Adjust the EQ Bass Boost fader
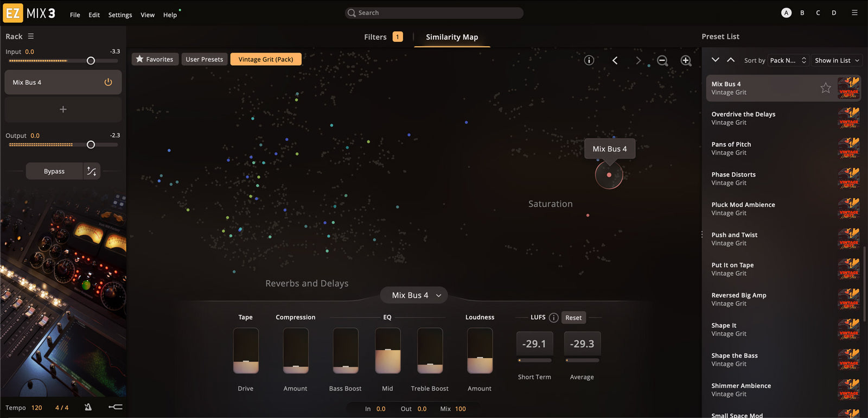 [346, 351]
